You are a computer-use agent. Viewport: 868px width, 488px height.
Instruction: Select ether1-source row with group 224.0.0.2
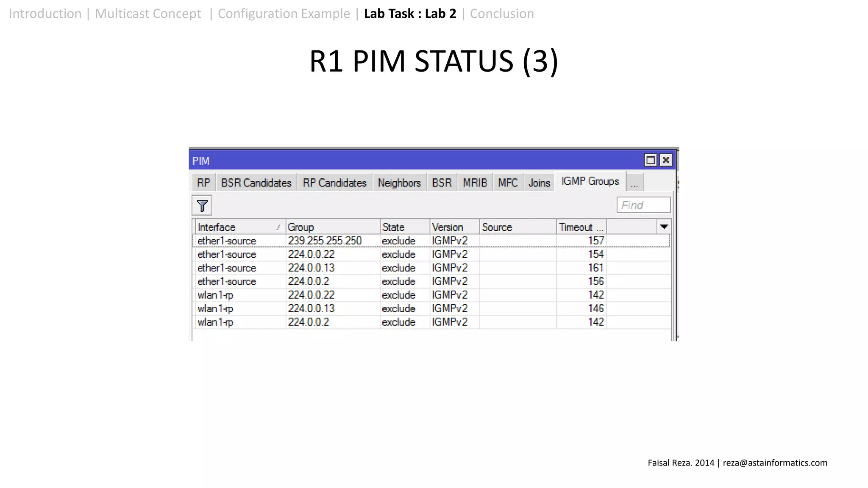[x=431, y=281]
